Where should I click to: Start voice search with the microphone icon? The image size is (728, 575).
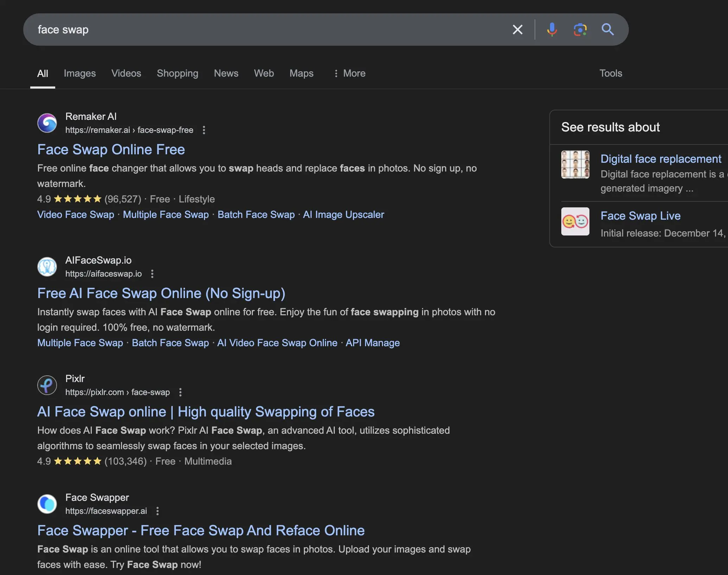click(x=552, y=30)
